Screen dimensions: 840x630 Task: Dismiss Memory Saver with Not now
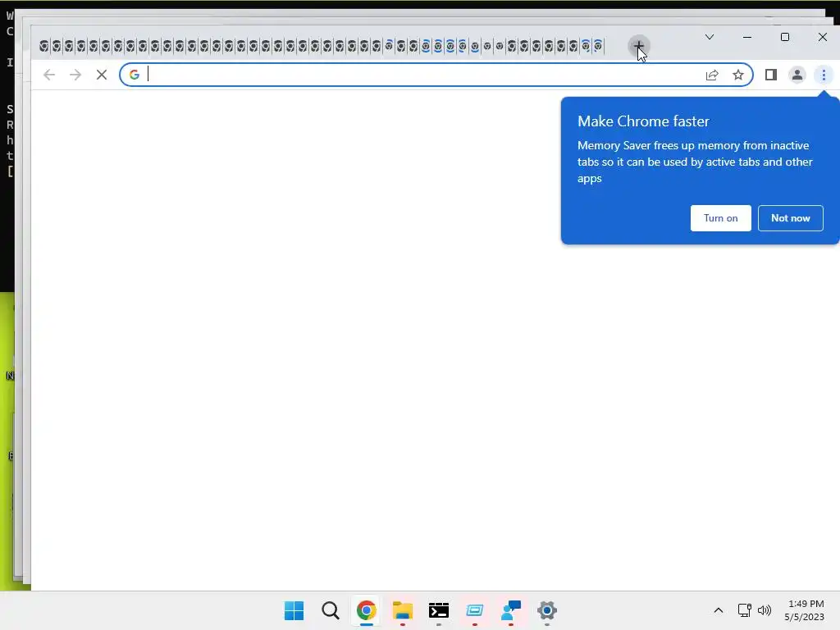tap(790, 218)
